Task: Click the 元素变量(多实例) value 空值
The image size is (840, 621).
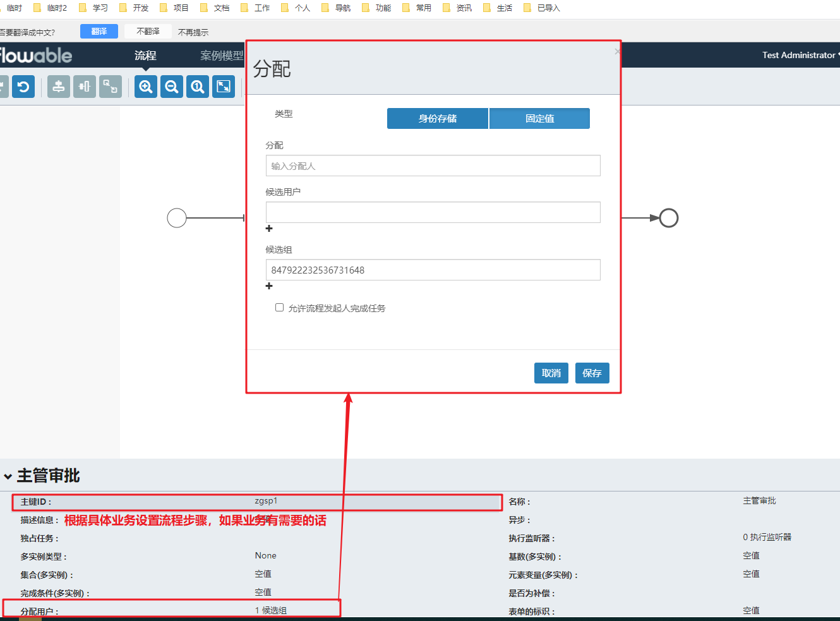Action: tap(752, 574)
